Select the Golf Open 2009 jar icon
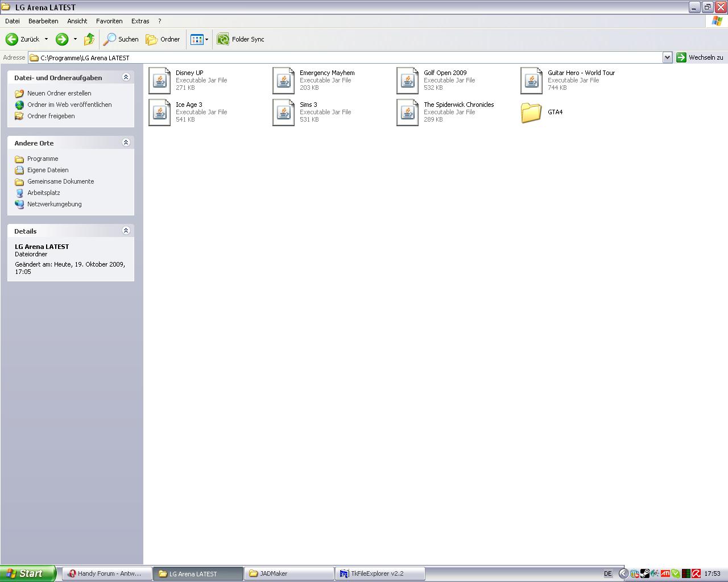Viewport: 728px width, 582px height. (x=408, y=80)
